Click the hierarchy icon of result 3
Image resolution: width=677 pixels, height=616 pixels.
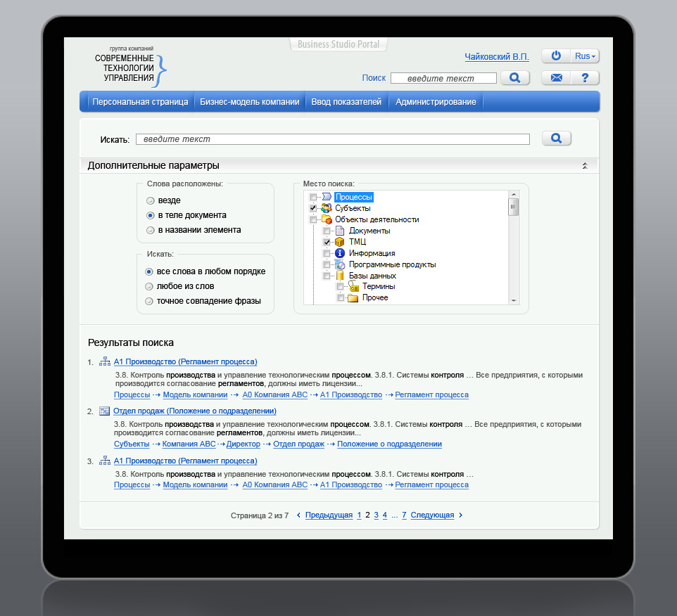[104, 461]
